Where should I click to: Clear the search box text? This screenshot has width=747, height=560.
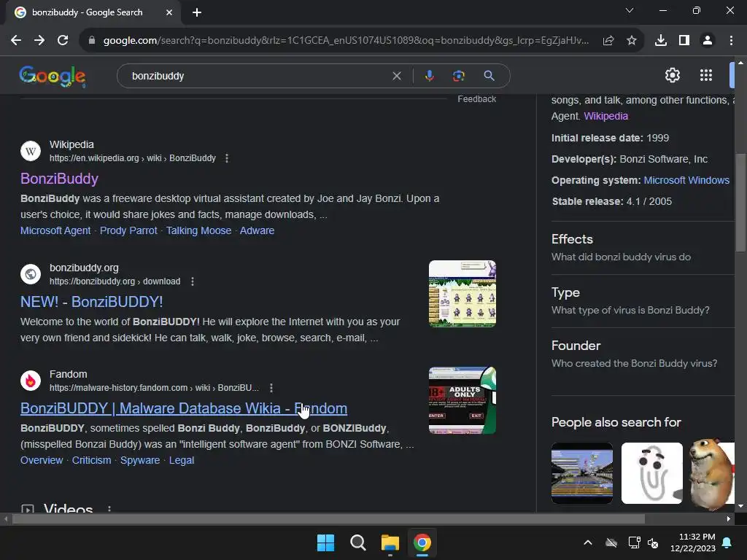pos(396,76)
